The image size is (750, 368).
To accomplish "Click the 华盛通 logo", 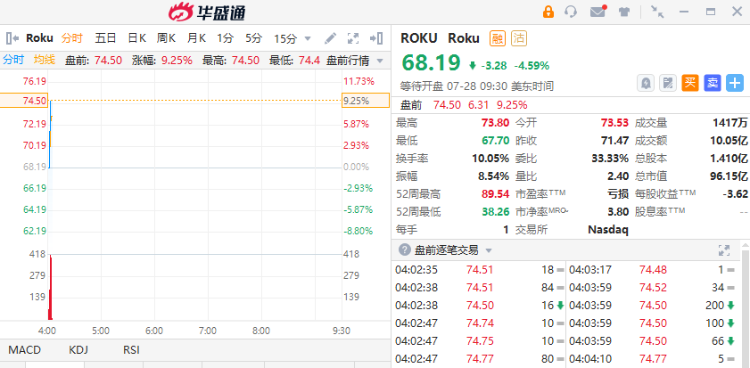I will coord(207,12).
